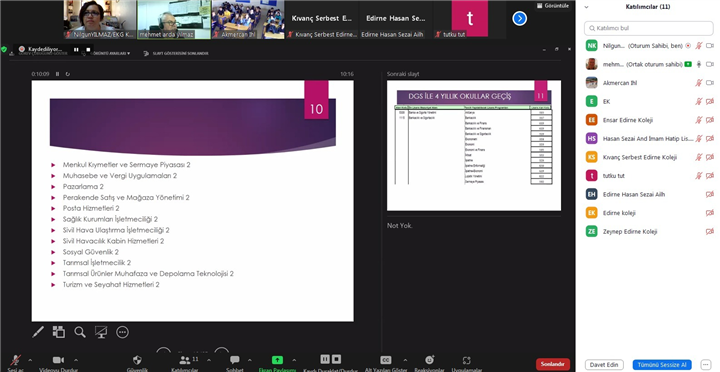
Task: Click Not Yok notes area
Action: pyautogui.click(x=399, y=225)
